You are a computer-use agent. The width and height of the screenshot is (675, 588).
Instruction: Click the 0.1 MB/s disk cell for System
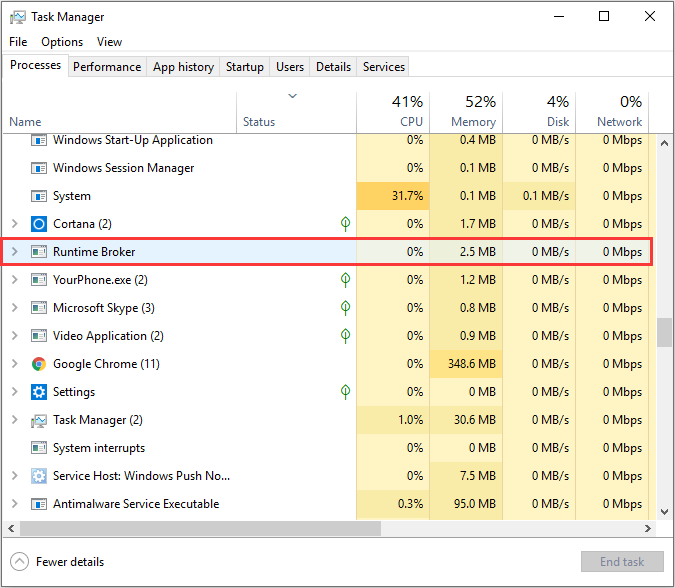[539, 196]
